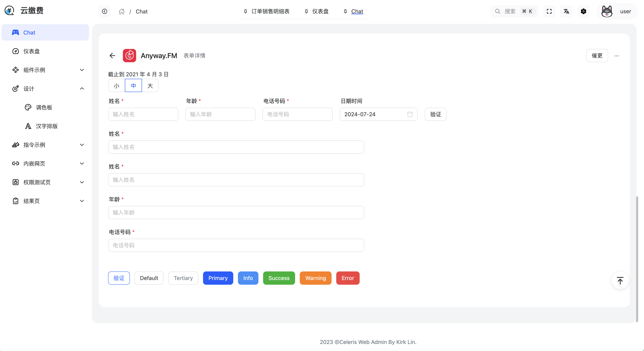
Task: Open the settings gear icon
Action: tap(583, 12)
